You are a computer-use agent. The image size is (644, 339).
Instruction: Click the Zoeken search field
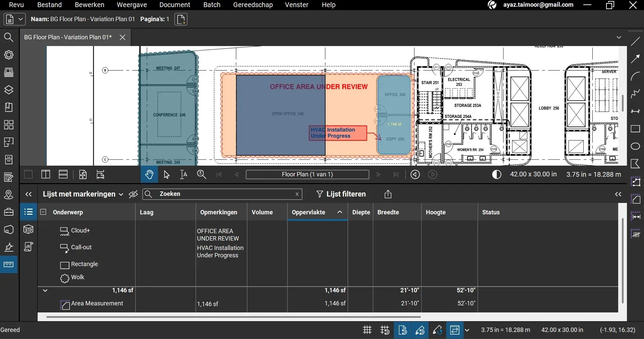pyautogui.click(x=222, y=194)
